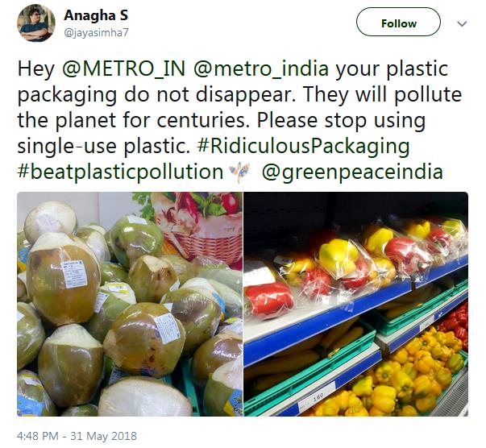
Task: Open the Anagha S display name
Action: point(96,15)
